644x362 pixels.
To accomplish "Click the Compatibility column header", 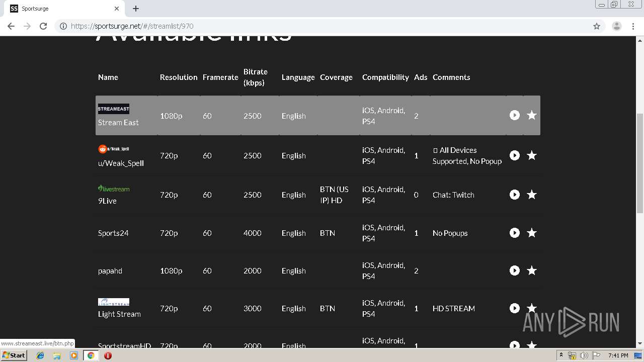I will [385, 77].
